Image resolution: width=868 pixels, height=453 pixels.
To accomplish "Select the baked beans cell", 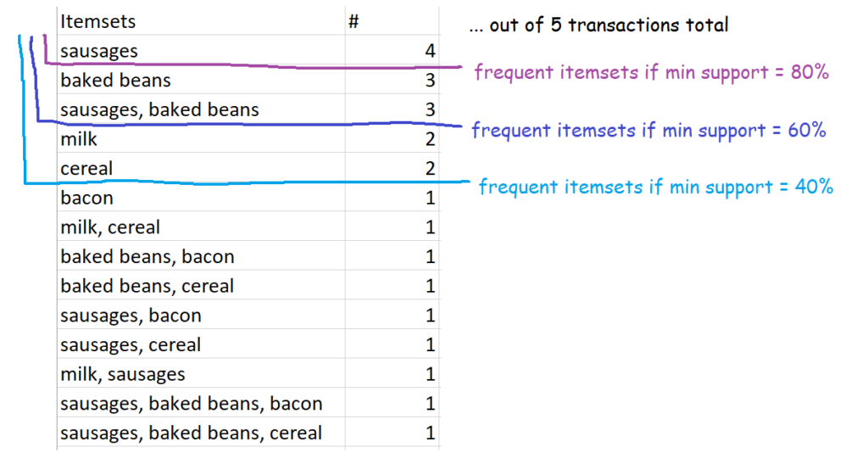I will tap(201, 80).
